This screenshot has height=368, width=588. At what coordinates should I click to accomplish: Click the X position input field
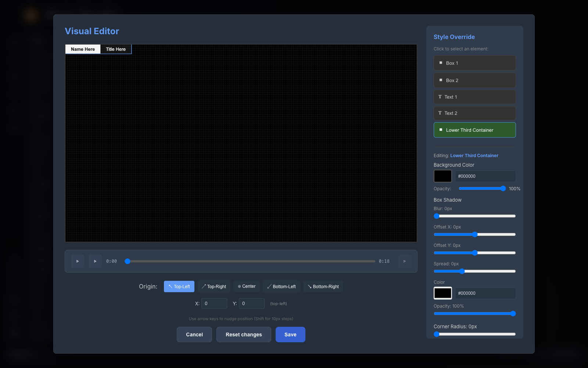click(x=214, y=304)
